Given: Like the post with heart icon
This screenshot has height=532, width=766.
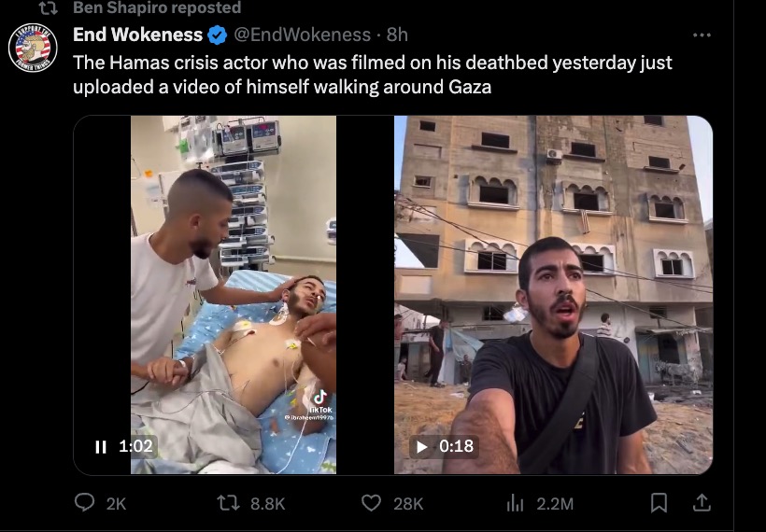Looking at the screenshot, I should coord(371,503).
